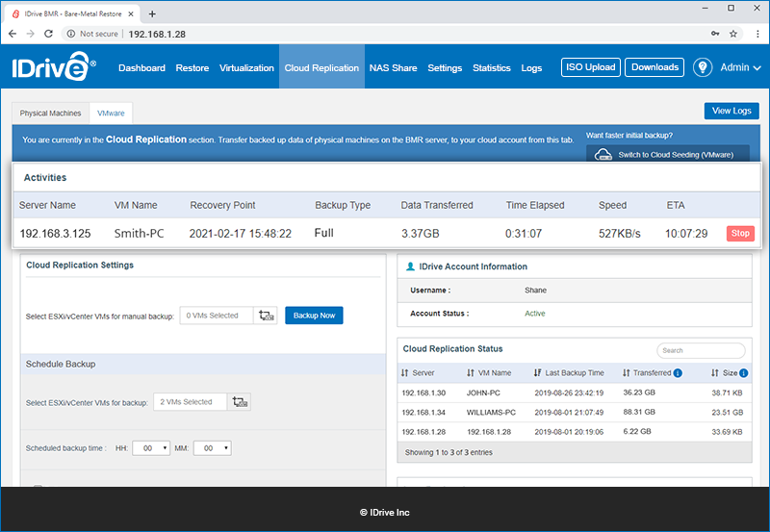This screenshot has height=532, width=770.
Task: Switch to Physical Machines tab
Action: coord(51,114)
